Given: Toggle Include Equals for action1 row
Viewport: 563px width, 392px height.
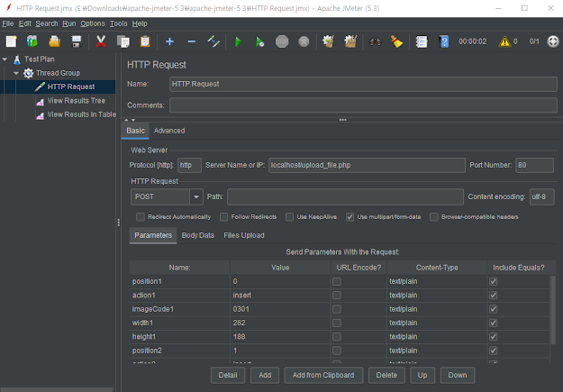Looking at the screenshot, I should 494,296.
